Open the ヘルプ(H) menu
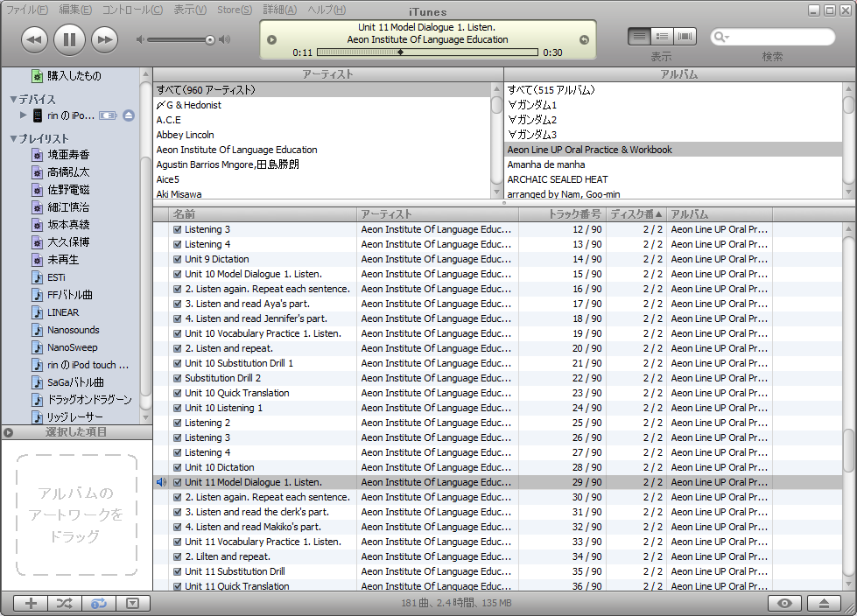857x616 pixels. (x=327, y=10)
